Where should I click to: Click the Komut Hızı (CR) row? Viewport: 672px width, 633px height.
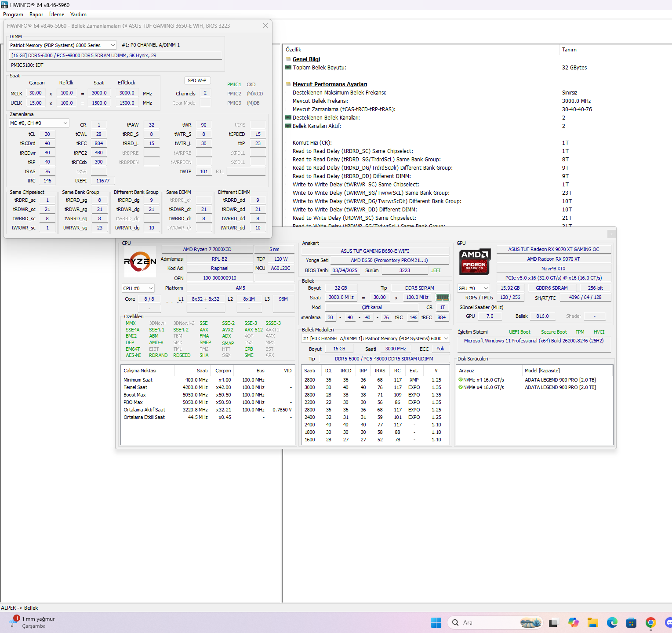pyautogui.click(x=477, y=142)
